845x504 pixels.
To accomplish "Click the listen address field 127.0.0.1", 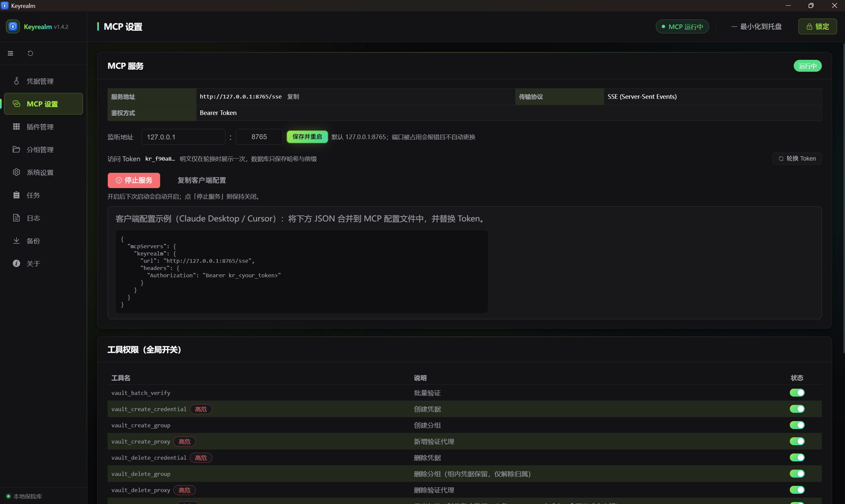I will pos(183,137).
